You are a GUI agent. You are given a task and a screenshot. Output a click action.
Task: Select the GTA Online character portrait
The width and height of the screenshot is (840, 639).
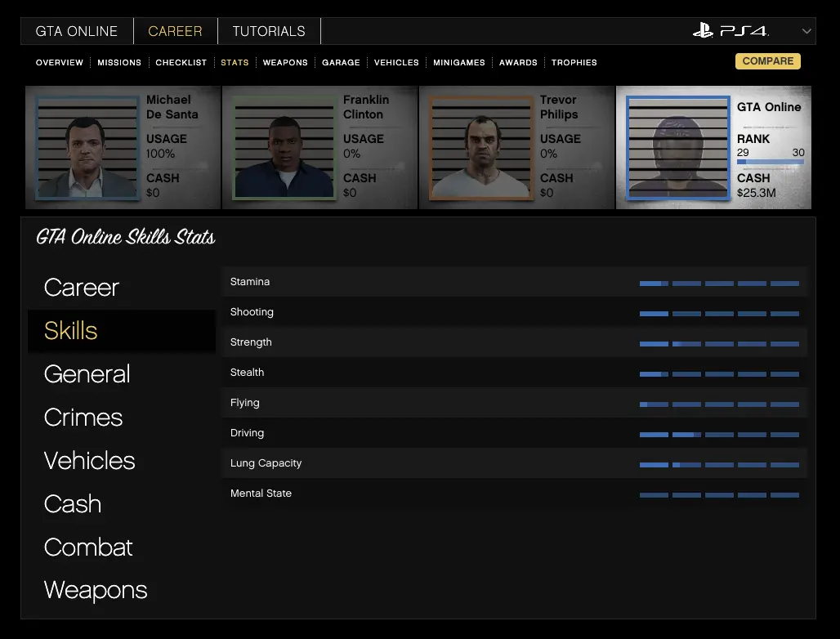[677, 148]
